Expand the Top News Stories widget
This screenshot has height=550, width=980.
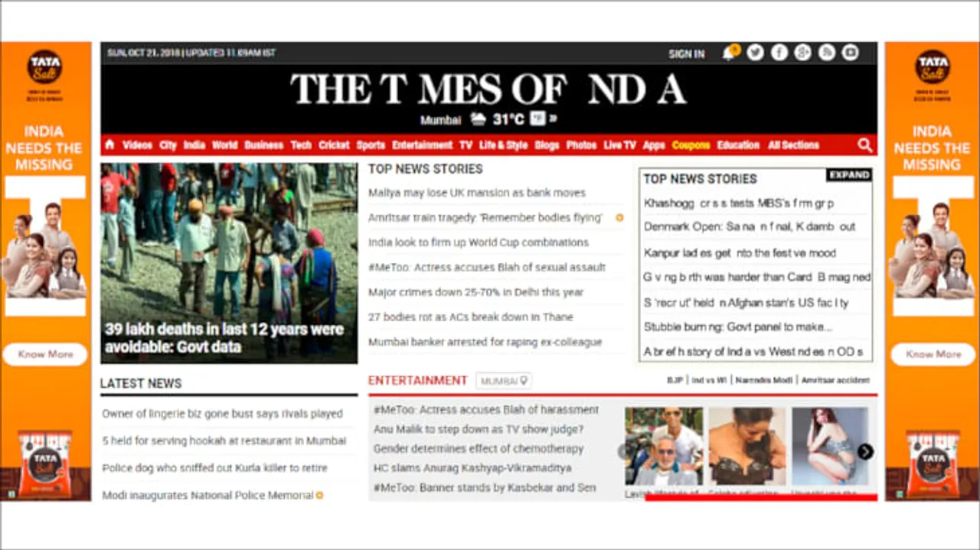click(848, 175)
